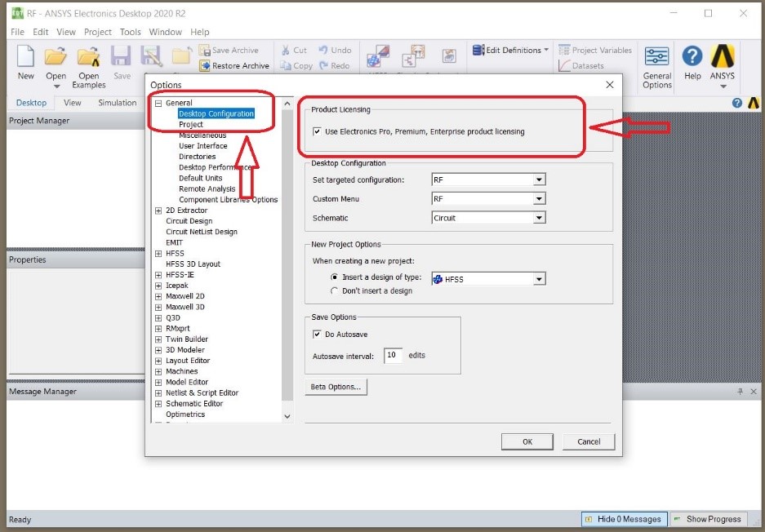The image size is (765, 532).
Task: Click the Copy toolbar button
Action: (296, 65)
